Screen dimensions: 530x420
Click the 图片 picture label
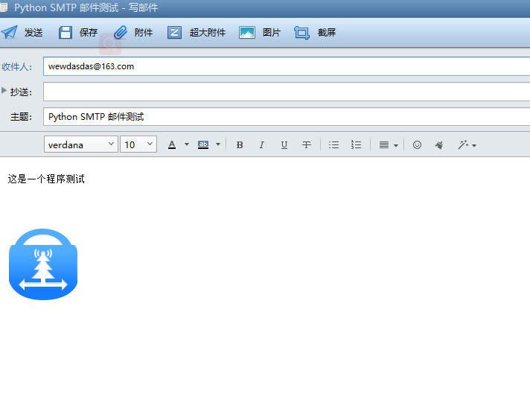tap(272, 33)
